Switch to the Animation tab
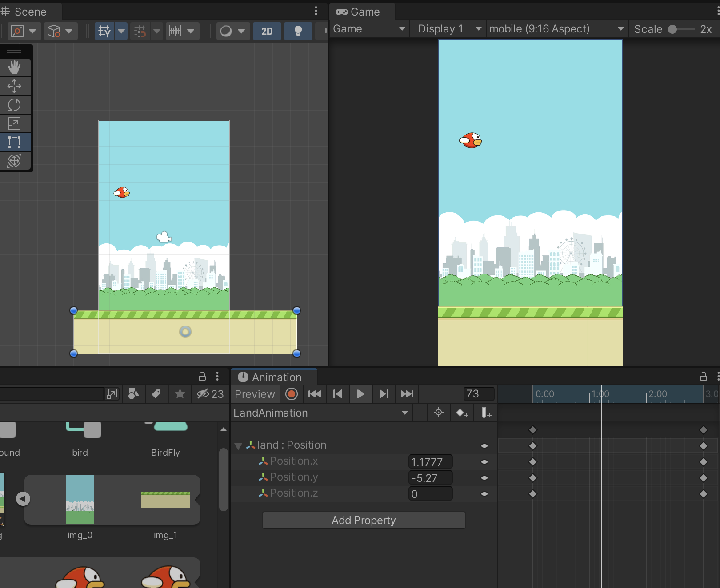This screenshot has width=720, height=588. point(274,377)
